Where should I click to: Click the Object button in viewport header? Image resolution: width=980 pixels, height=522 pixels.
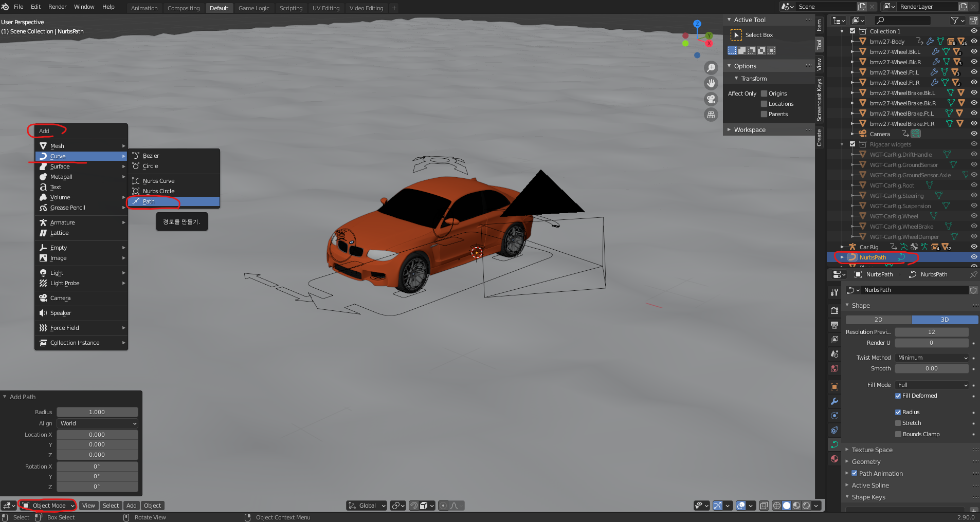[153, 506]
